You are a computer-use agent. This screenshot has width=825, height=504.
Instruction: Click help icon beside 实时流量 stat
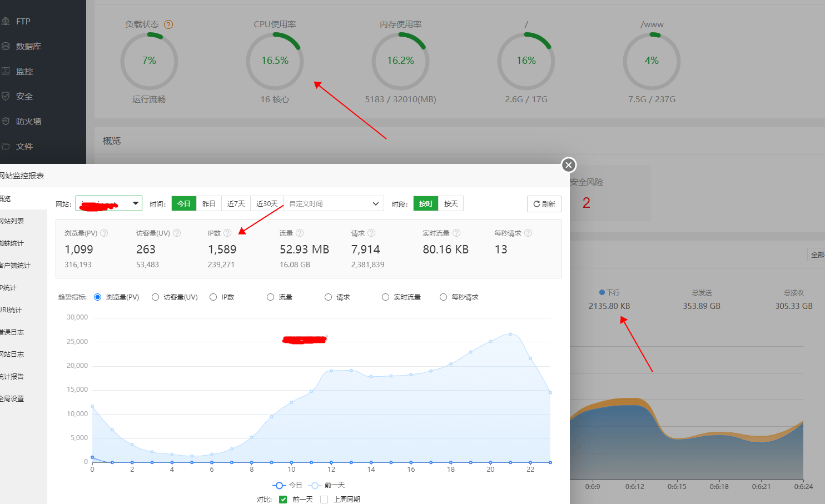456,233
